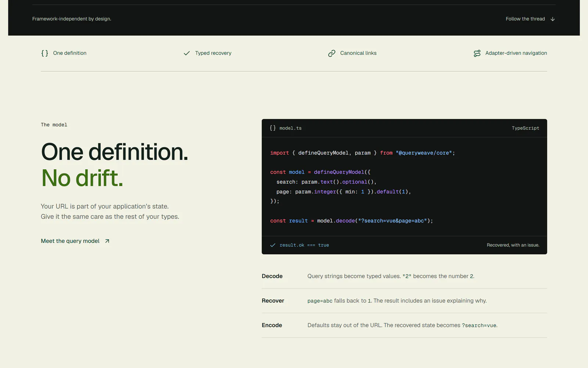This screenshot has height=368, width=588.
Task: Open the Meet the query model link
Action: (x=75, y=241)
